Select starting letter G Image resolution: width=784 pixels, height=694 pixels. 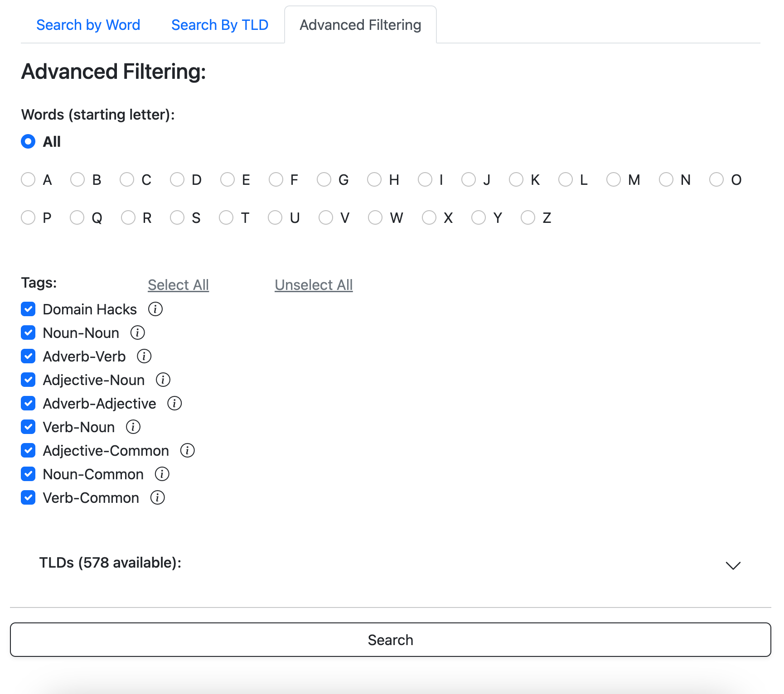(324, 180)
